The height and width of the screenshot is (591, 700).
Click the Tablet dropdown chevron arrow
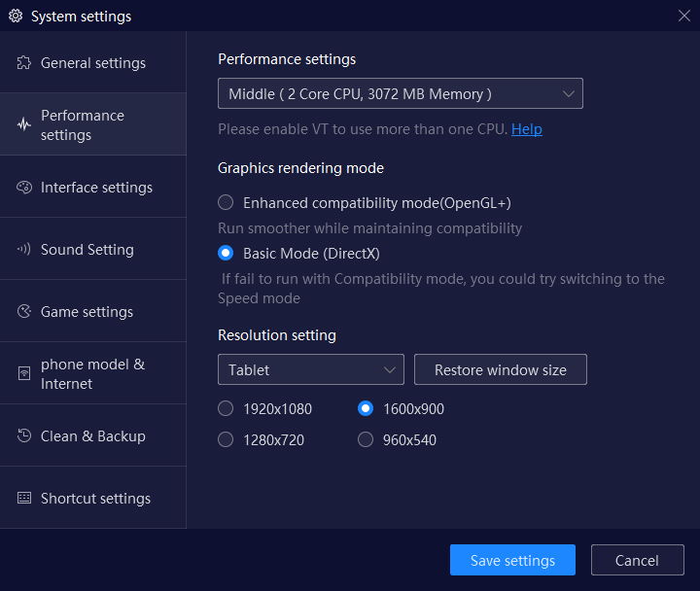tap(390, 370)
